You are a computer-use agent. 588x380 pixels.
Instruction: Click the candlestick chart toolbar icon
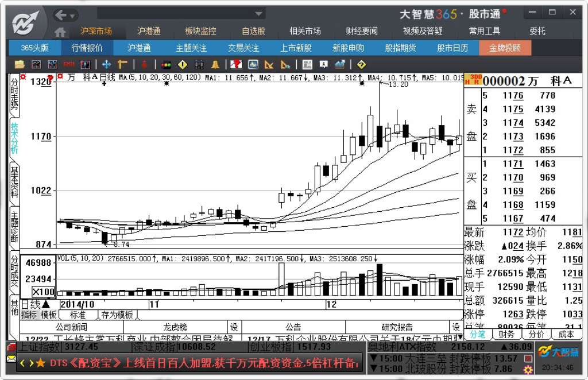click(52, 64)
